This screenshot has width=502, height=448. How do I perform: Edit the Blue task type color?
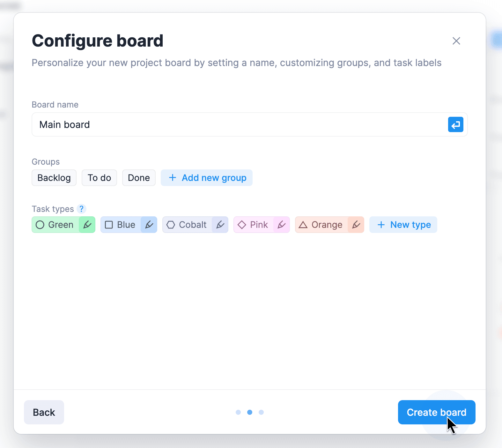click(x=149, y=225)
